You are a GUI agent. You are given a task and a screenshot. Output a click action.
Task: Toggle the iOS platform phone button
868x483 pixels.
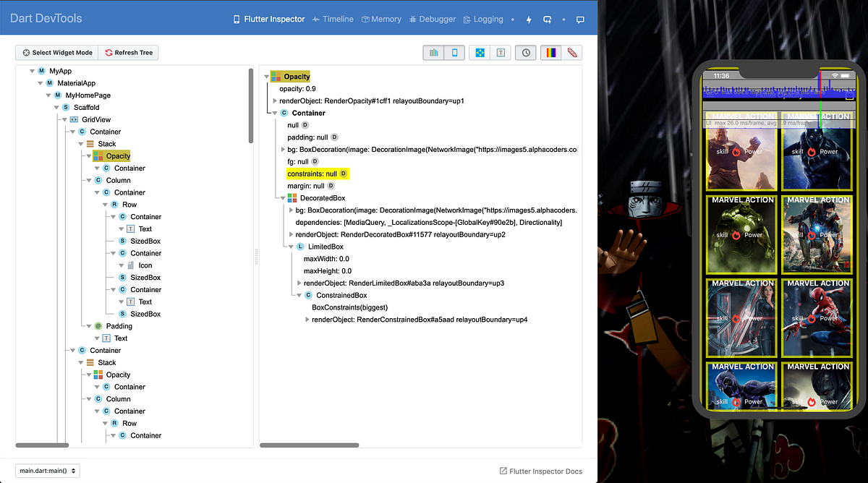point(454,53)
